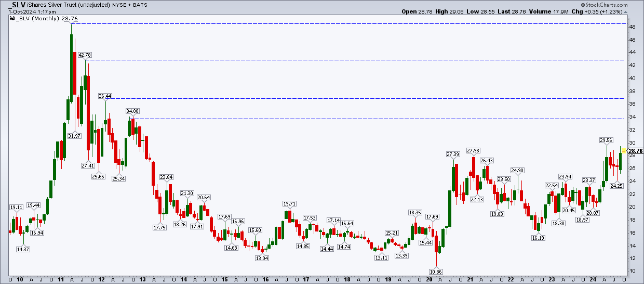Click the 24.90 high price label
This screenshot has width=644, height=284.
[x=517, y=170]
